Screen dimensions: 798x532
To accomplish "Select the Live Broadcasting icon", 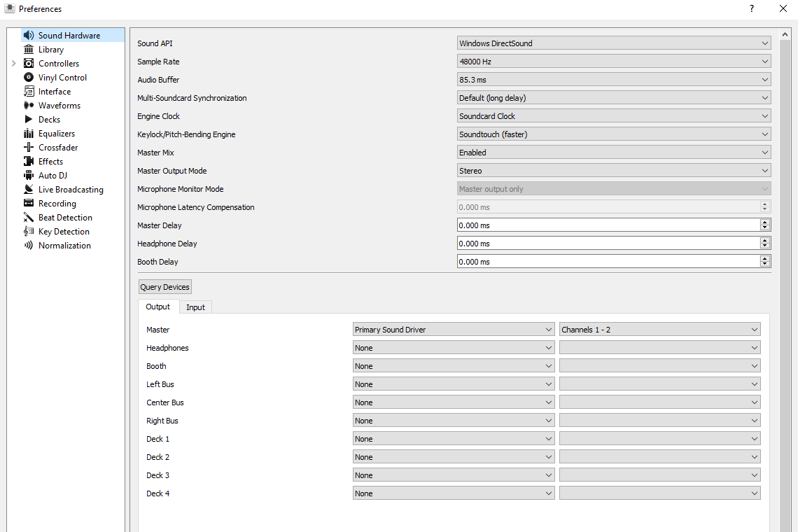I will tap(29, 189).
